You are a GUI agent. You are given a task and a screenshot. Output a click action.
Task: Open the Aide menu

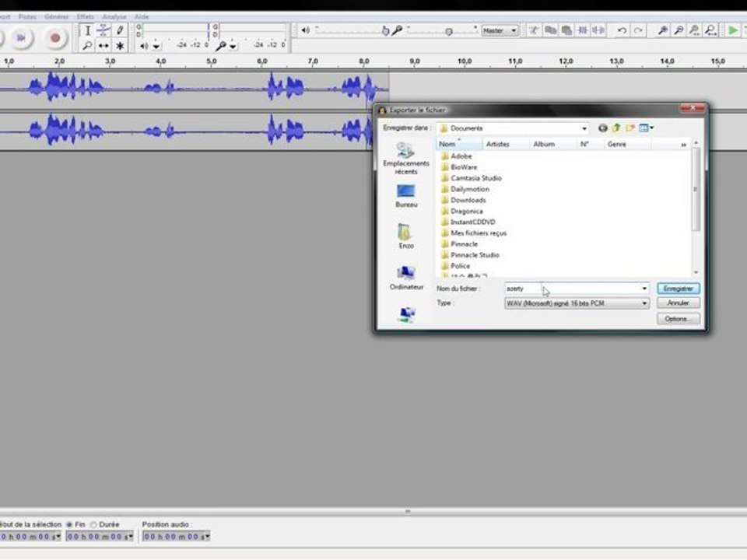(x=142, y=16)
